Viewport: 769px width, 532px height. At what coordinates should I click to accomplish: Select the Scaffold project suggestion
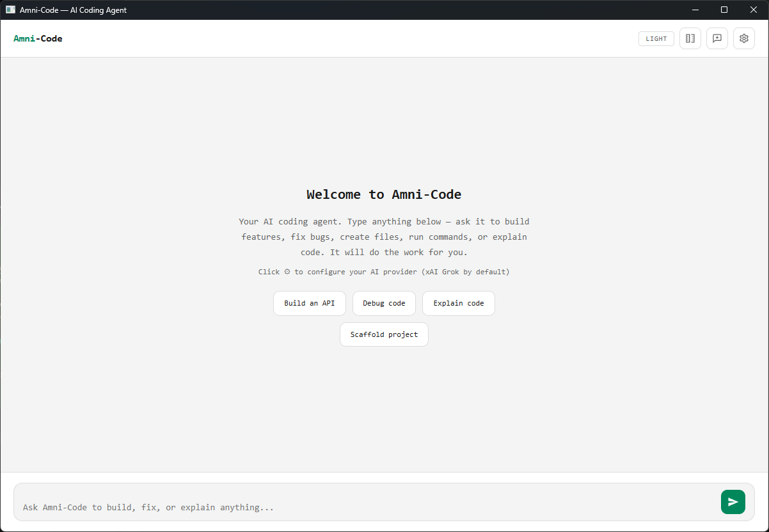(x=384, y=334)
